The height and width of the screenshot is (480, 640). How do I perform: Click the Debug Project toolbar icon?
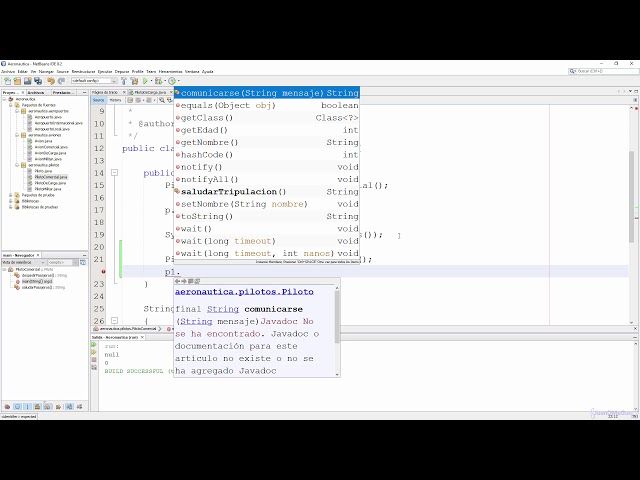pyautogui.click(x=158, y=81)
